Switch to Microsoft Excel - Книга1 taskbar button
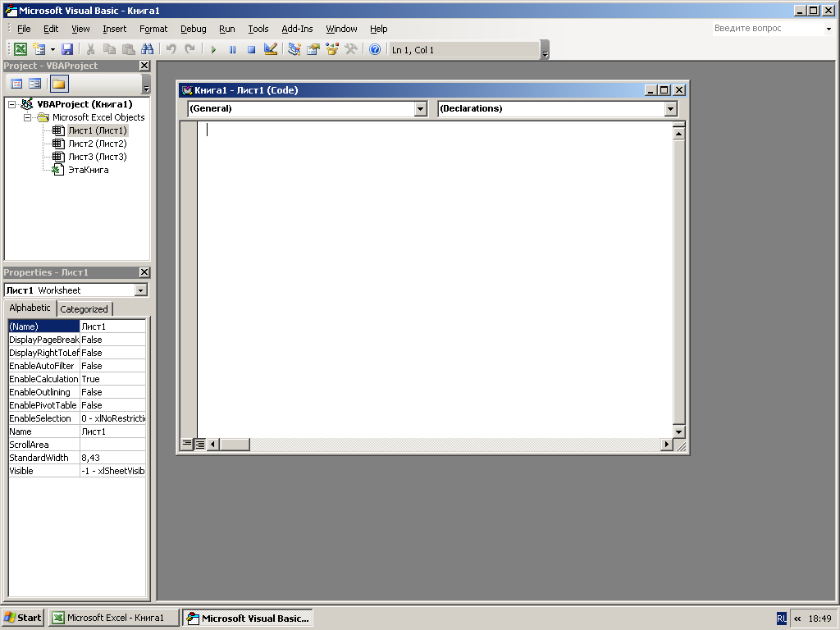This screenshot has height=630, width=840. point(113,618)
